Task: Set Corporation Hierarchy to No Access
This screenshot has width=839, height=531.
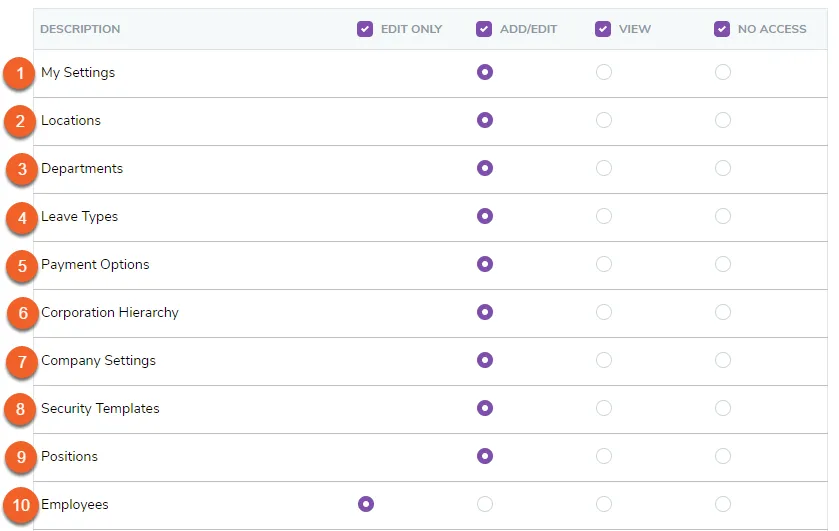Action: (x=723, y=312)
